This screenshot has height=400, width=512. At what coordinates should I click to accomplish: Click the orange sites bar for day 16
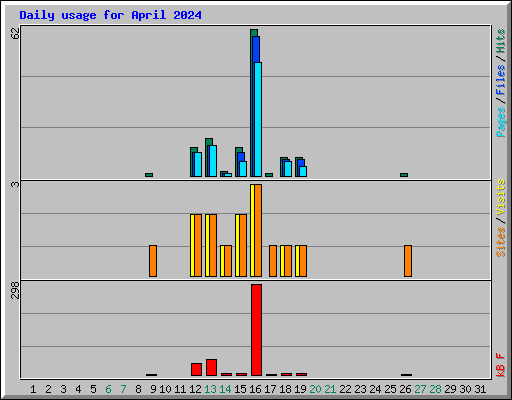coord(258,230)
